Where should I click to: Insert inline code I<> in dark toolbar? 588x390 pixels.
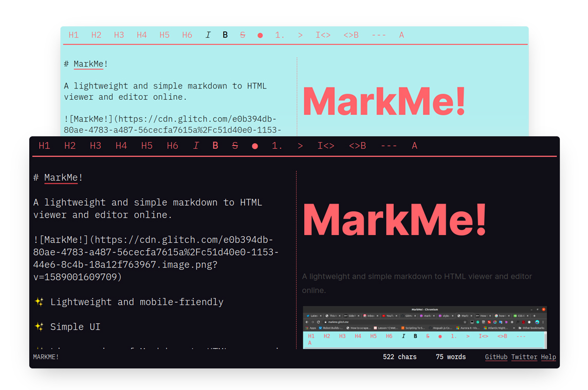click(x=325, y=146)
